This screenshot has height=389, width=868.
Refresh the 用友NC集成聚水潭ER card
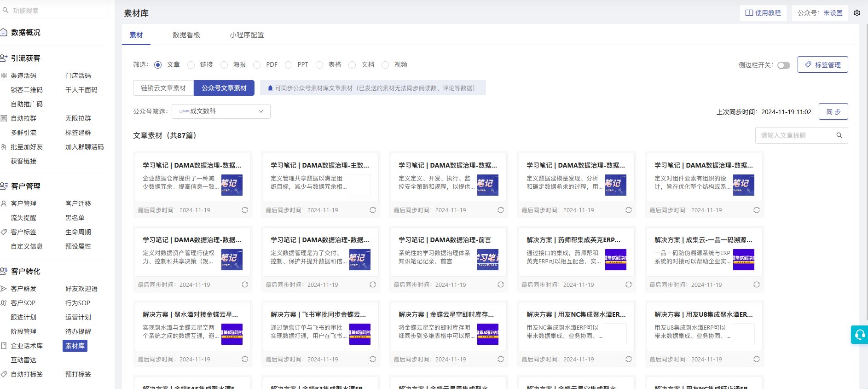629,359
